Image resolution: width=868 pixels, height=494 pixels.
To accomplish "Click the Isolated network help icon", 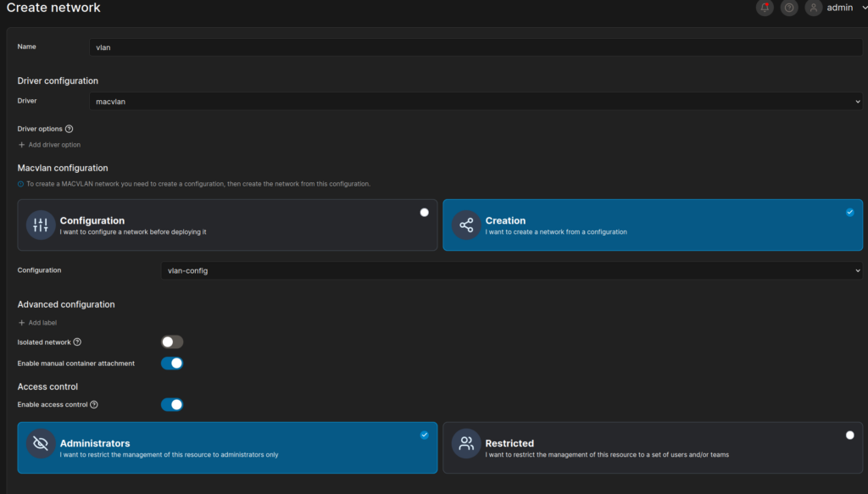I will pos(77,342).
